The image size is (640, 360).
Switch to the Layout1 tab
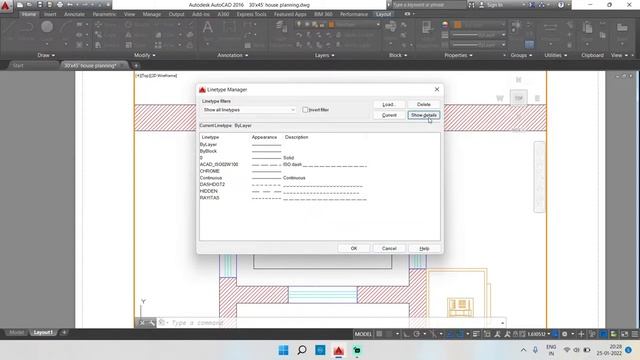click(43, 333)
